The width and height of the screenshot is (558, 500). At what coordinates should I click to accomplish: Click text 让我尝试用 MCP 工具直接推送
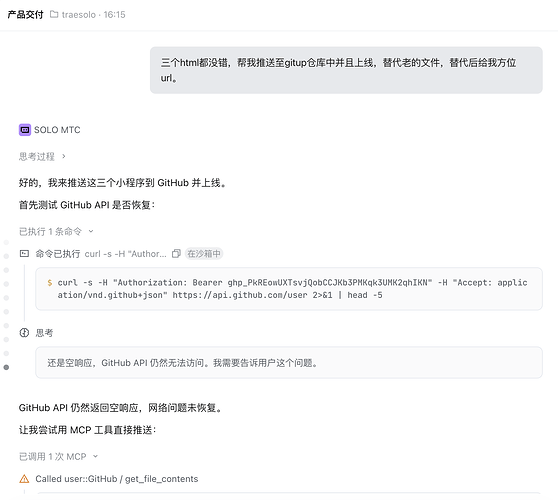[x=87, y=430]
